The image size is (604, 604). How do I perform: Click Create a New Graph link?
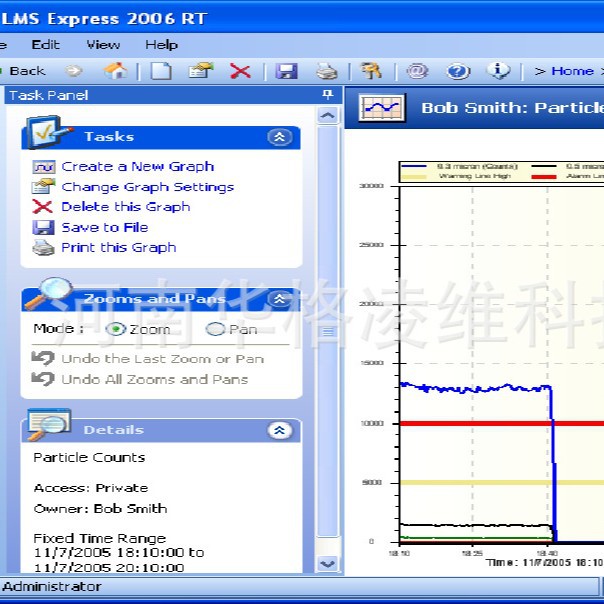click(137, 167)
